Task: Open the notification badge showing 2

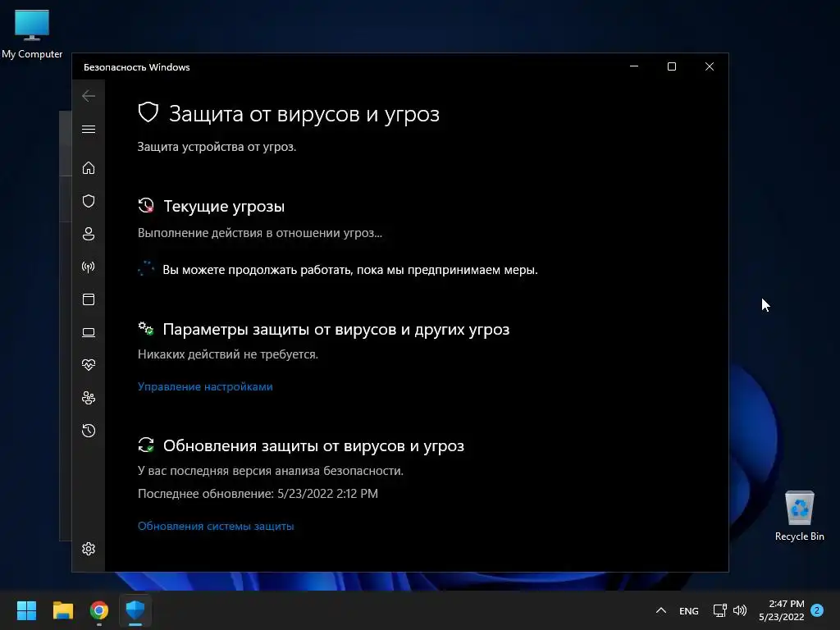Action: tap(817, 610)
